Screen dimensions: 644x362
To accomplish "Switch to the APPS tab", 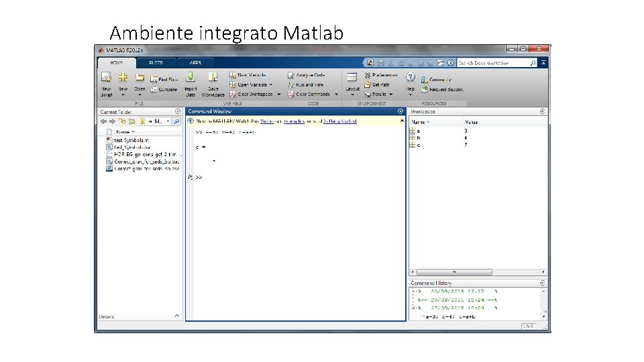I will point(195,63).
